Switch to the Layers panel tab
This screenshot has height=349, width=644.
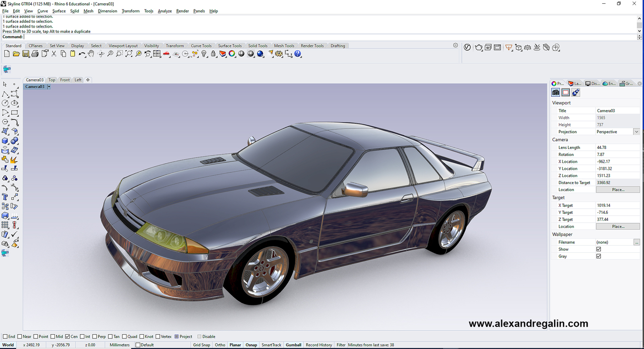[575, 83]
